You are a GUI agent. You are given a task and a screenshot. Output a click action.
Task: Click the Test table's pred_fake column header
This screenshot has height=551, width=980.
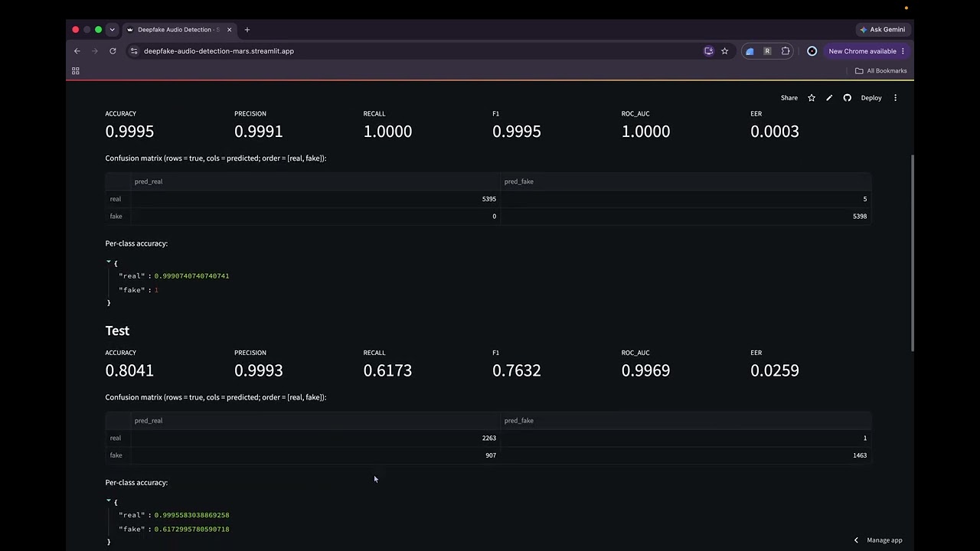(685, 420)
